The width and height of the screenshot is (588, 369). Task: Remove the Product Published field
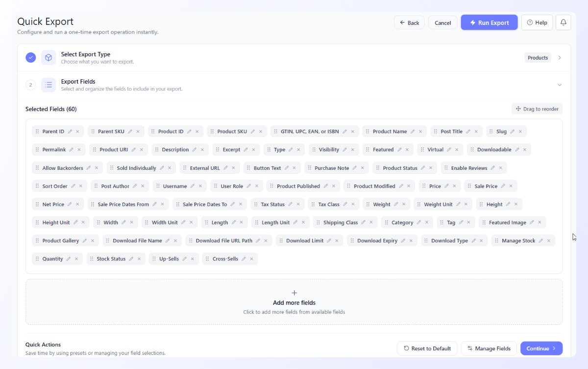pyautogui.click(x=334, y=186)
